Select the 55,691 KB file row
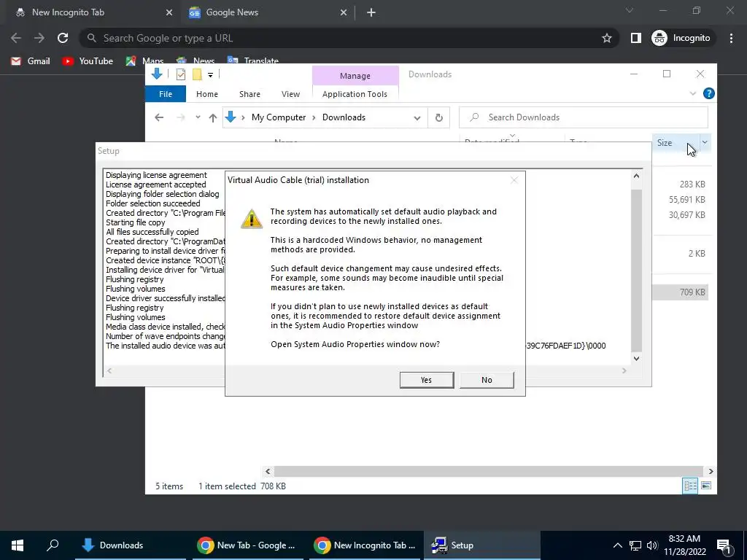This screenshot has width=747, height=560. click(681, 200)
